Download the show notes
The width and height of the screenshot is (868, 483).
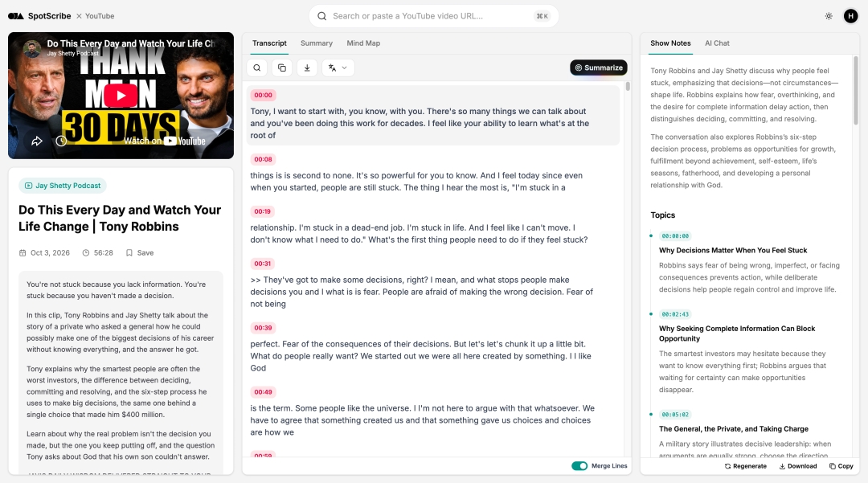(x=798, y=466)
